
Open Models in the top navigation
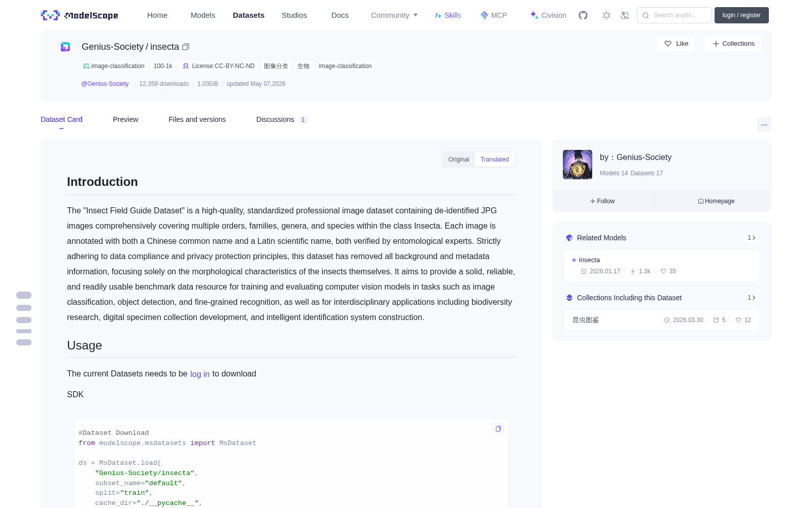(203, 15)
